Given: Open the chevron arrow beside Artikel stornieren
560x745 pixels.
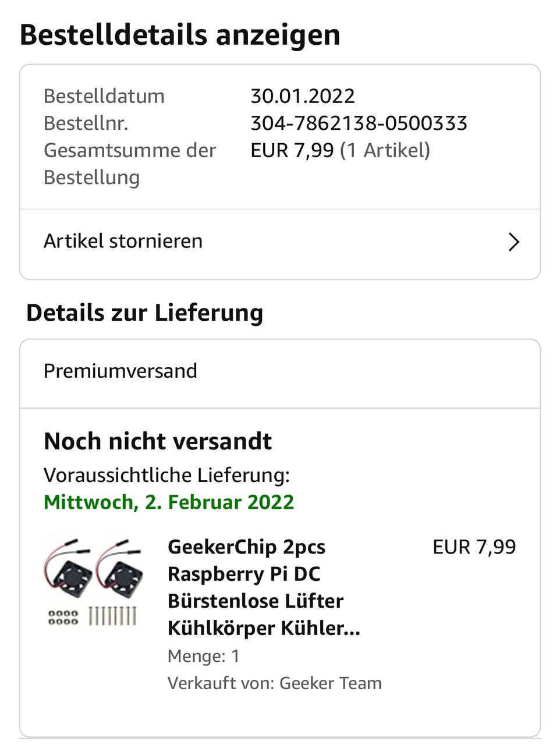Looking at the screenshot, I should point(513,242).
